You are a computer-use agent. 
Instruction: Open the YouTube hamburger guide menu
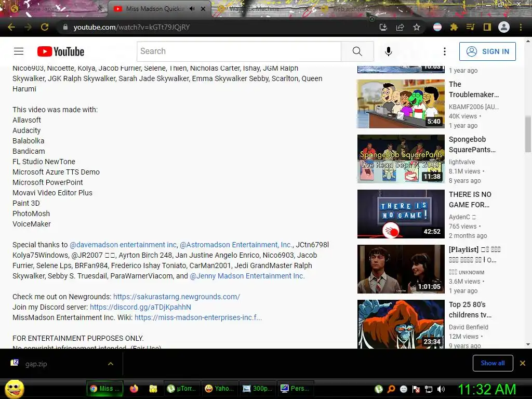pyautogui.click(x=19, y=51)
